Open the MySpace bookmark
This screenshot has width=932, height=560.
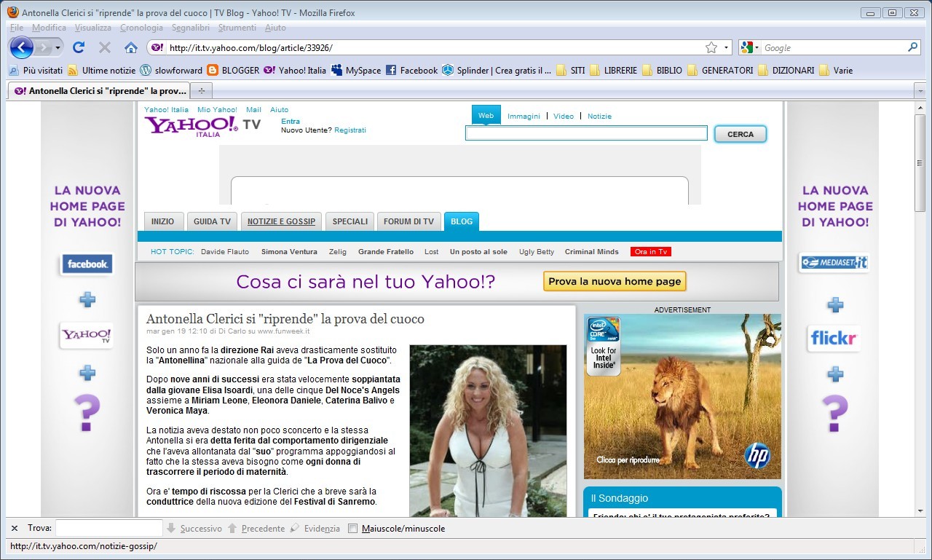(x=356, y=71)
